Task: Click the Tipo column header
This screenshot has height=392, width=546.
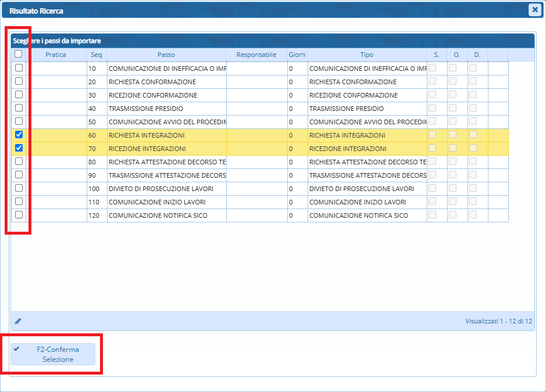Action: point(366,55)
